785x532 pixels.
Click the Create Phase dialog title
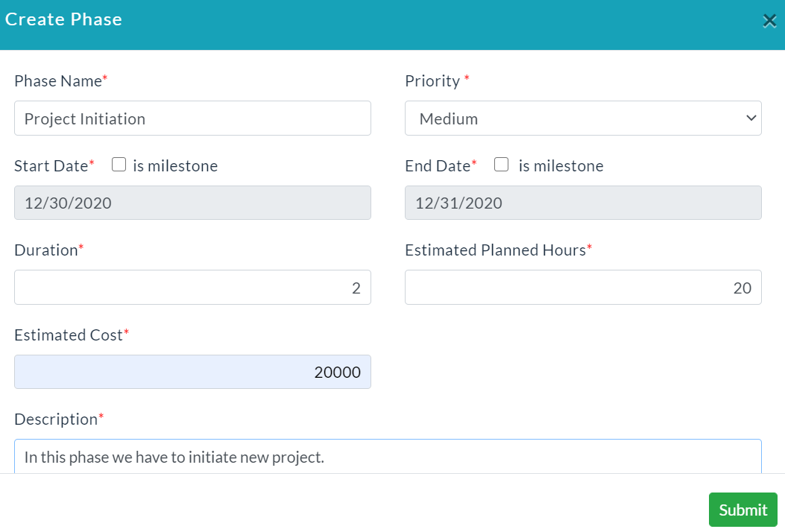tap(63, 19)
